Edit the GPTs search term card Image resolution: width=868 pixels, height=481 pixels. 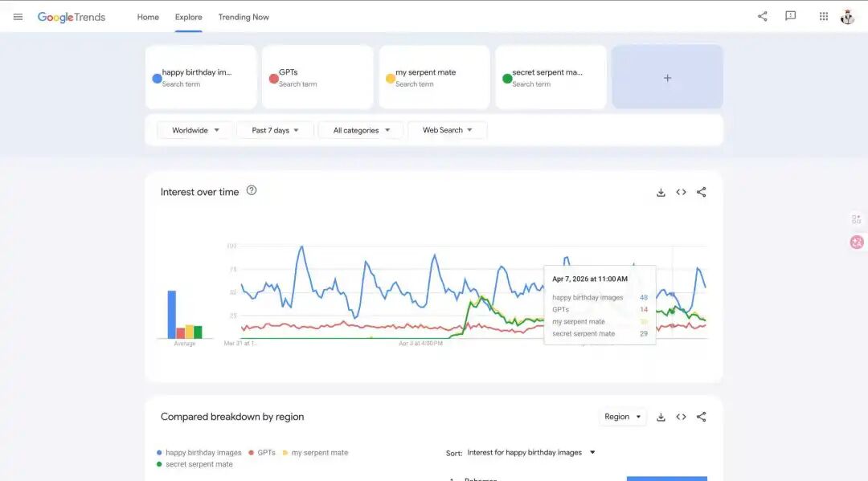point(317,77)
